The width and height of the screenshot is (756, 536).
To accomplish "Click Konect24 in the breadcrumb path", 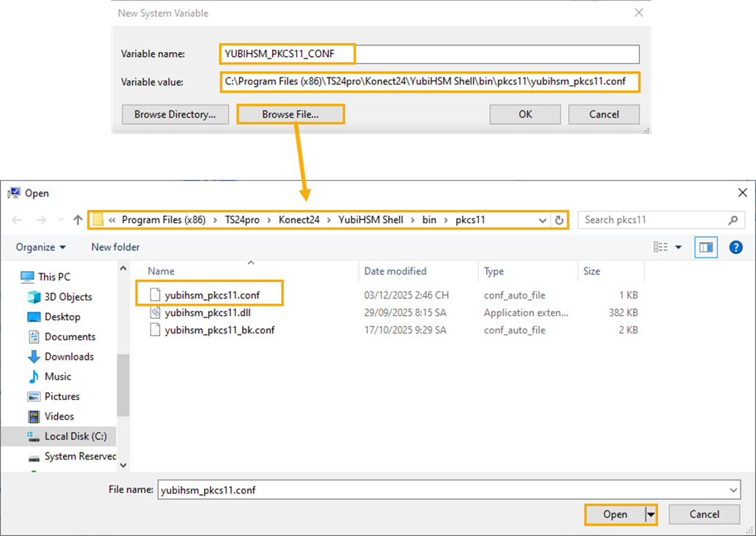I will click(x=299, y=220).
